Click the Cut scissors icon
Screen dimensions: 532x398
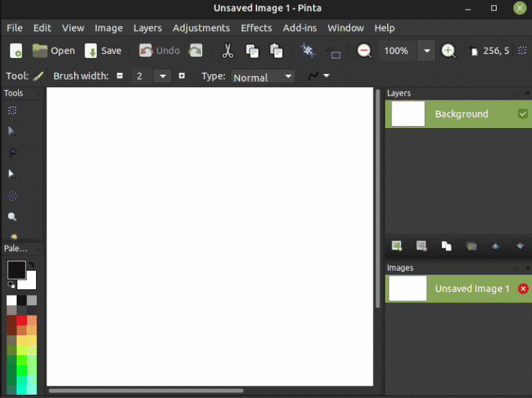pos(227,51)
